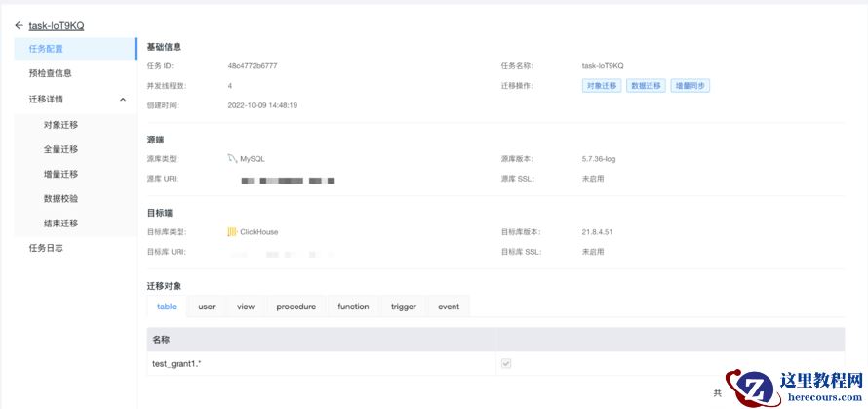Click the ClickHouse target type text

coord(259,232)
